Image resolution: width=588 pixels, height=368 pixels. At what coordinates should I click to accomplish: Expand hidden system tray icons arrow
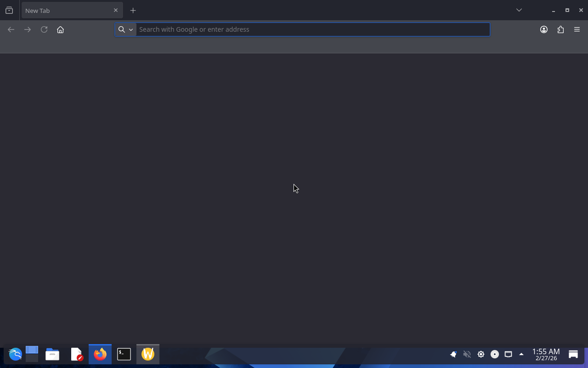(521, 354)
